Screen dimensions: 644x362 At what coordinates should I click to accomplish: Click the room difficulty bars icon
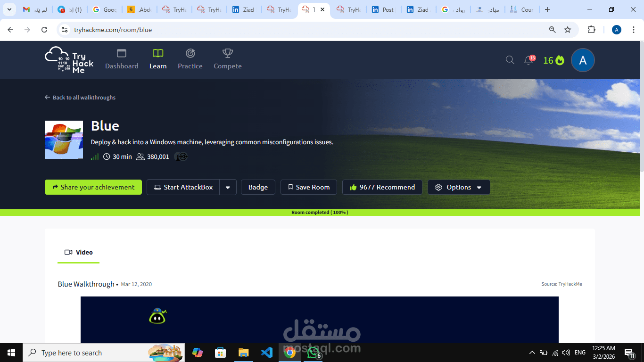click(x=95, y=156)
